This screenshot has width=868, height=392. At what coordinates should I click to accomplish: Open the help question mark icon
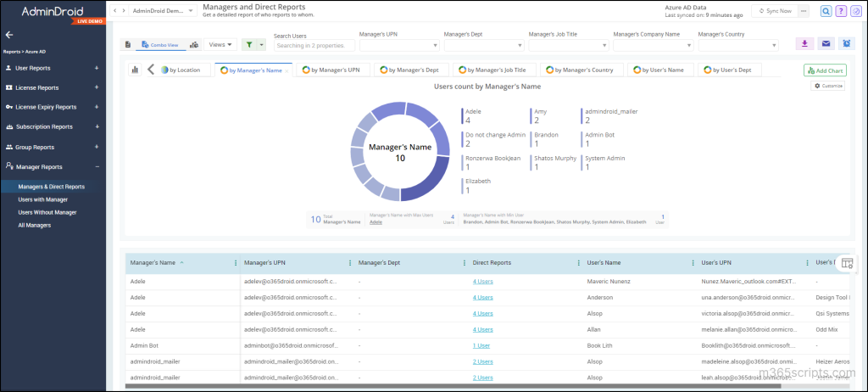pyautogui.click(x=841, y=11)
